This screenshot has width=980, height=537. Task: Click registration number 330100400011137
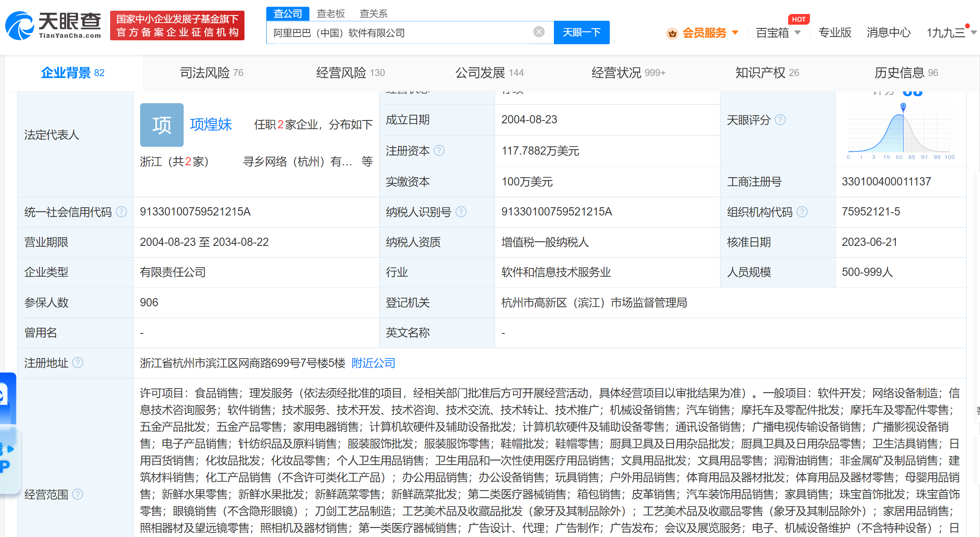886,181
